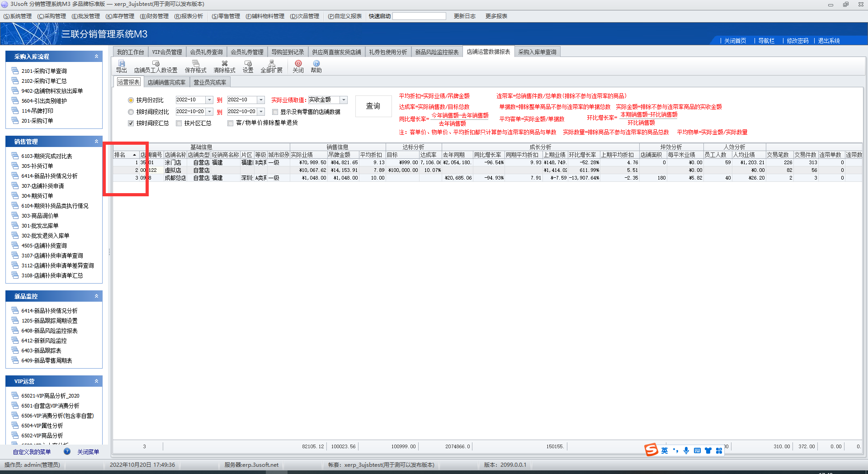Switch to 采购入库单查询 tab

(x=537, y=52)
